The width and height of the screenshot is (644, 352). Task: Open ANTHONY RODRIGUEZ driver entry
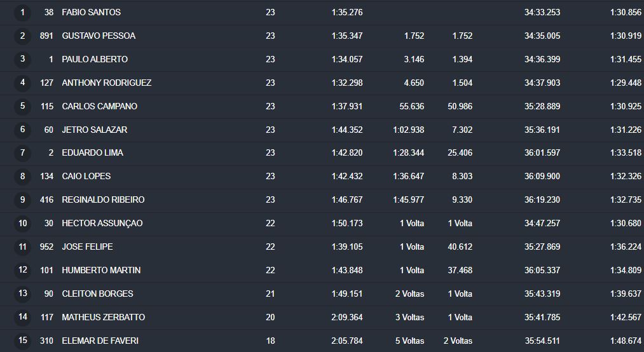tap(106, 83)
